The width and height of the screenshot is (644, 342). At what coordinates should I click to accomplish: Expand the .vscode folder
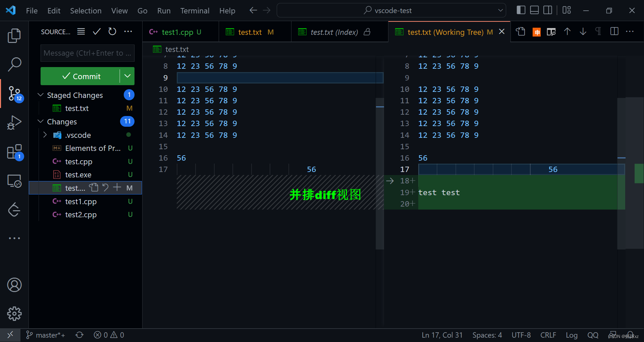(x=45, y=135)
